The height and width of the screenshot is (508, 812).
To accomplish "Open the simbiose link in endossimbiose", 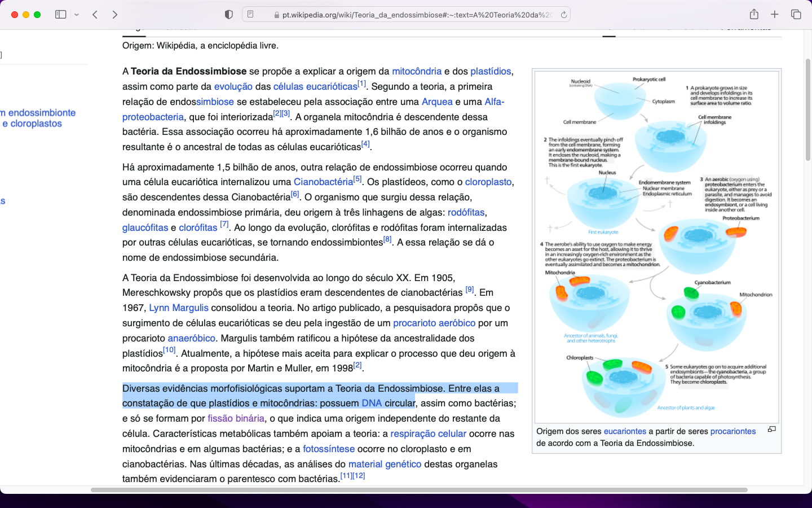I will click(x=215, y=102).
